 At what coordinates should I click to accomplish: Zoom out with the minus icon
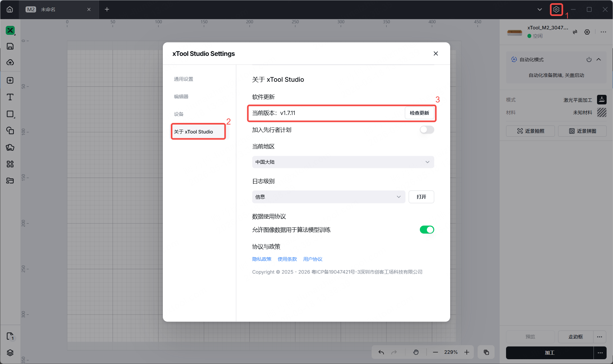435,352
